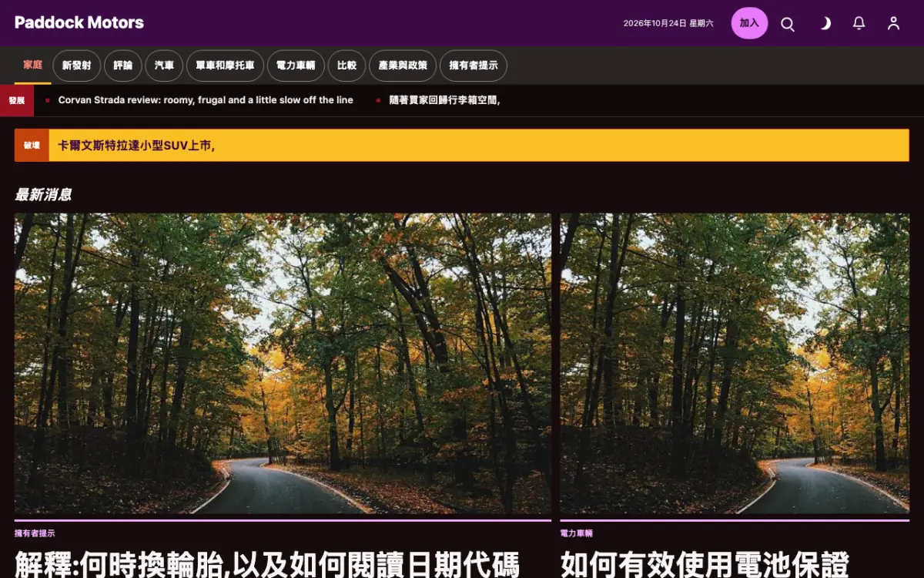Open the user account icon

pyautogui.click(x=893, y=24)
